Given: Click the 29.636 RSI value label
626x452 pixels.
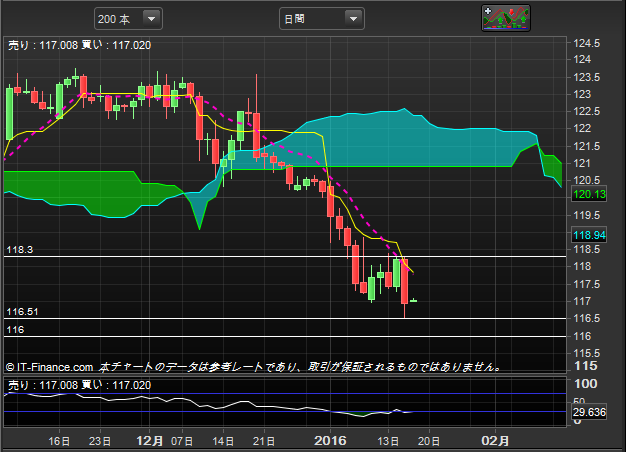Looking at the screenshot, I should pyautogui.click(x=589, y=412).
